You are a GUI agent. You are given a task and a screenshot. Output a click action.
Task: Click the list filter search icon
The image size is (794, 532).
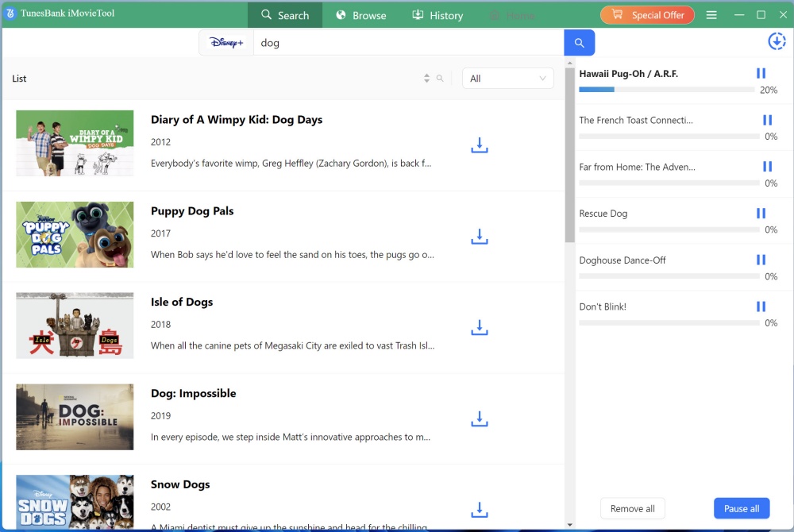point(440,79)
